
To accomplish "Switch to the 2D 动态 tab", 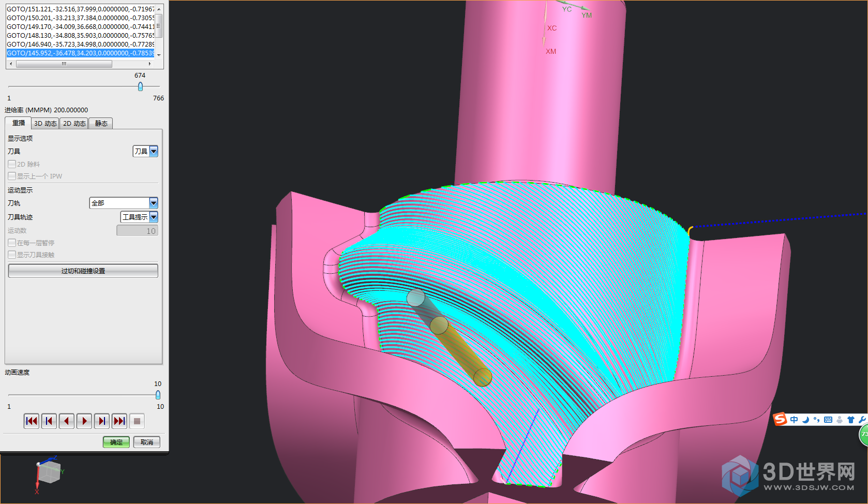I will pos(74,123).
